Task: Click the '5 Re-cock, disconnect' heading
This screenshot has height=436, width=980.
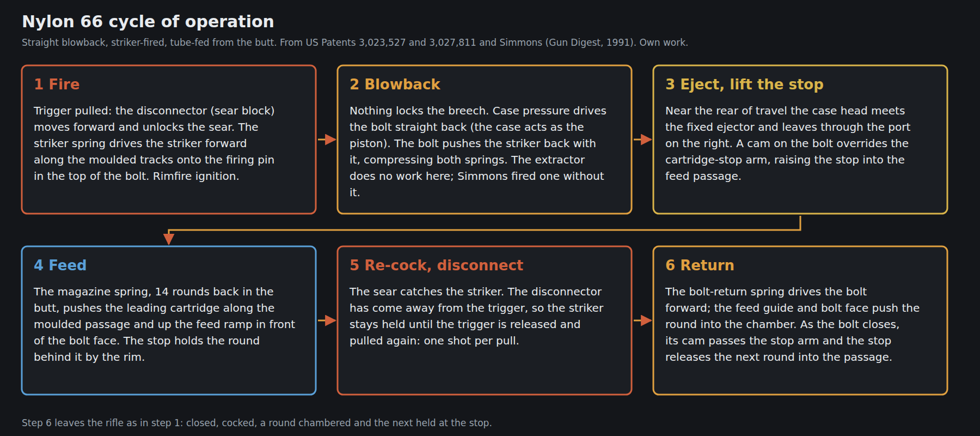Action: click(436, 265)
